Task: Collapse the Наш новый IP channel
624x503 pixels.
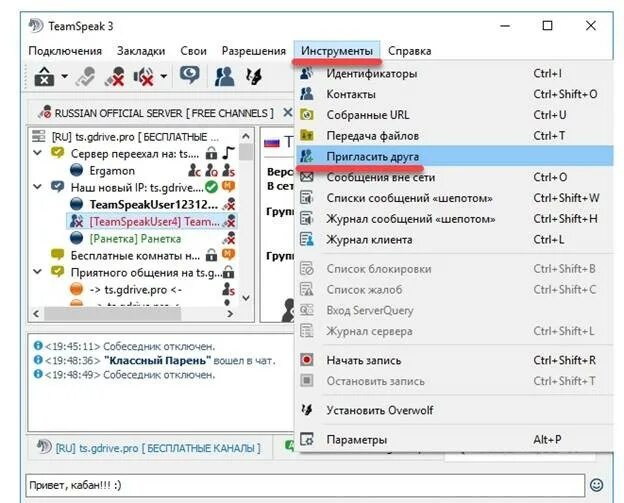Action: (37, 187)
